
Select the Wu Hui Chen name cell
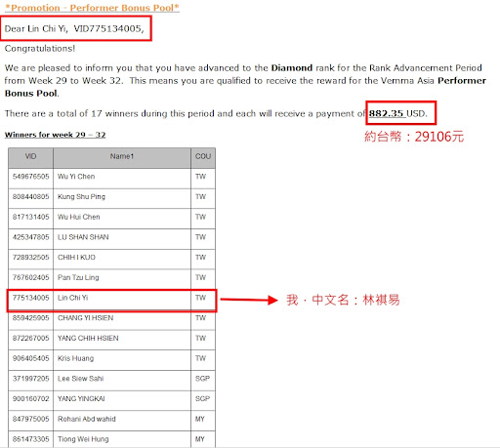tap(122, 219)
